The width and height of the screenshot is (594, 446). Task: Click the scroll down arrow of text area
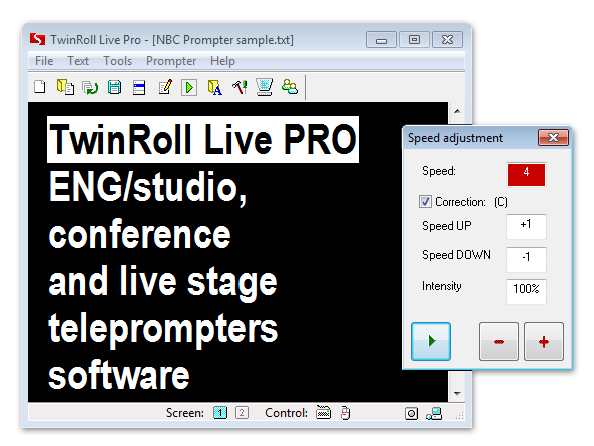point(457,393)
